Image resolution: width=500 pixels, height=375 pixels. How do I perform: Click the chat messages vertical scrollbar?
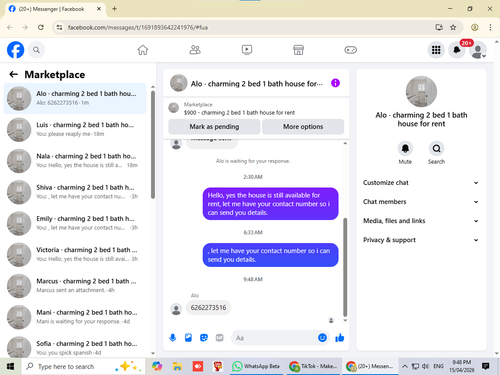pos(345,267)
